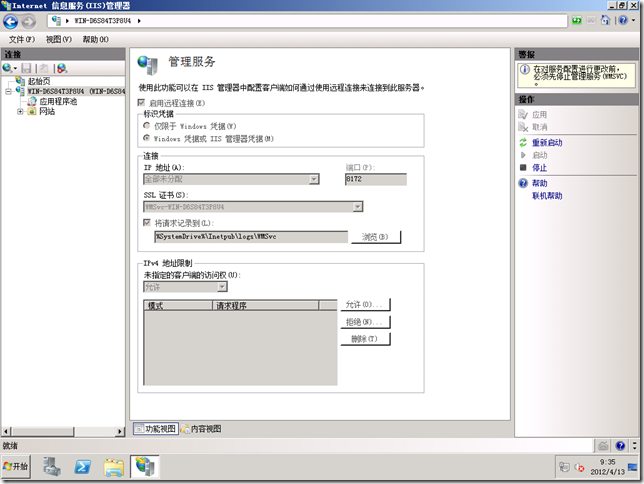644x484 pixels.
Task: Select the 网站 sites folder
Action: (x=47, y=111)
